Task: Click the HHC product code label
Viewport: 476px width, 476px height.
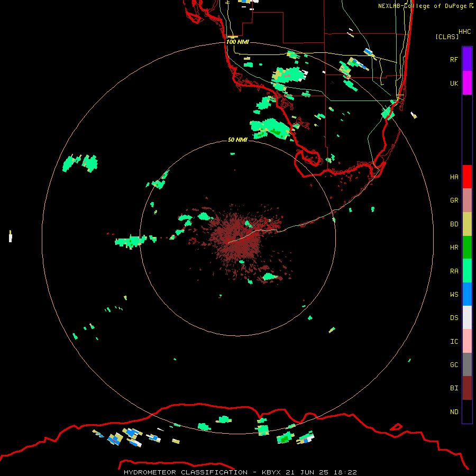Action: 464,32
